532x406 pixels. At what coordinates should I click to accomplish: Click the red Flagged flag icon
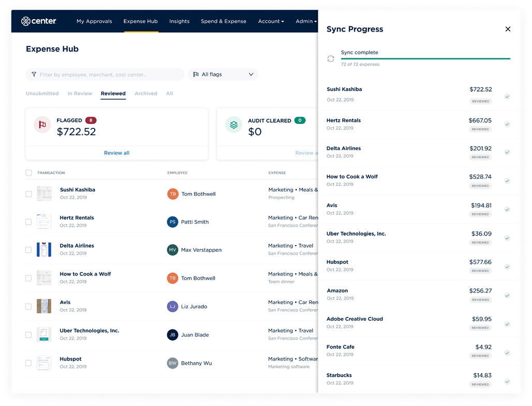point(42,125)
